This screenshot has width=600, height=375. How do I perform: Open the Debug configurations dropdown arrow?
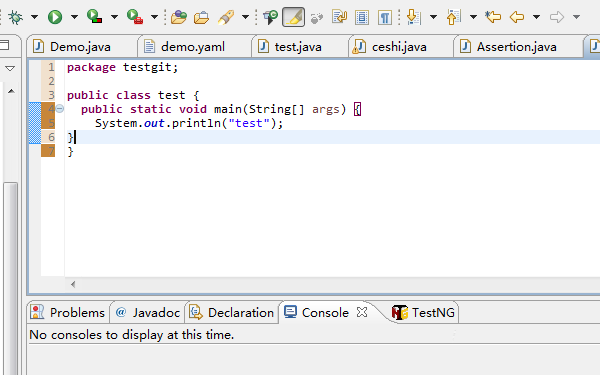coord(34,17)
